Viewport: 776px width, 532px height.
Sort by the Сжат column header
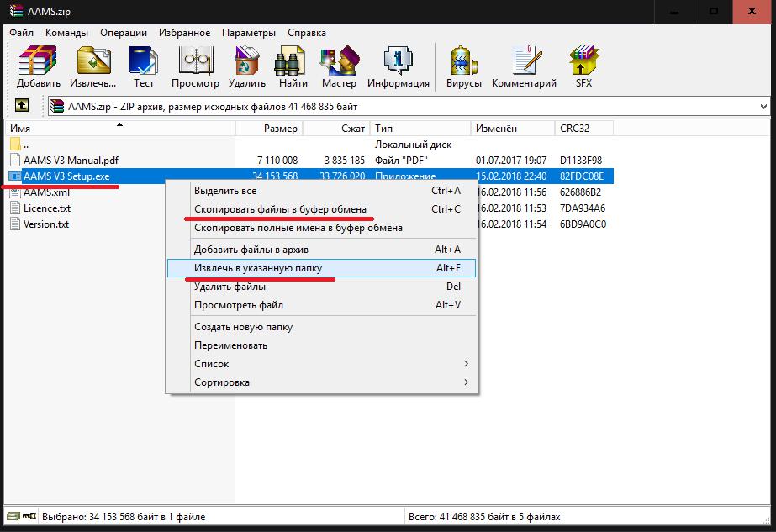pos(336,129)
